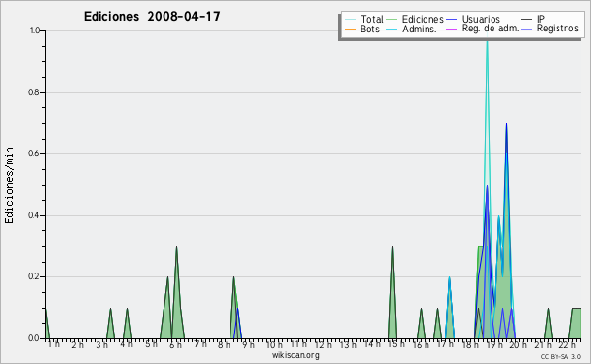Click the '9 h' x-axis label

pyautogui.click(x=249, y=344)
